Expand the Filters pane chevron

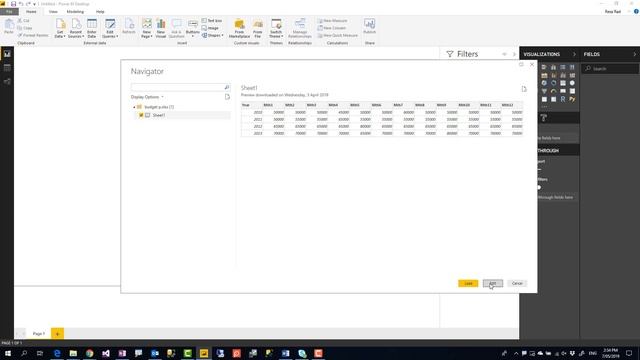[514, 54]
